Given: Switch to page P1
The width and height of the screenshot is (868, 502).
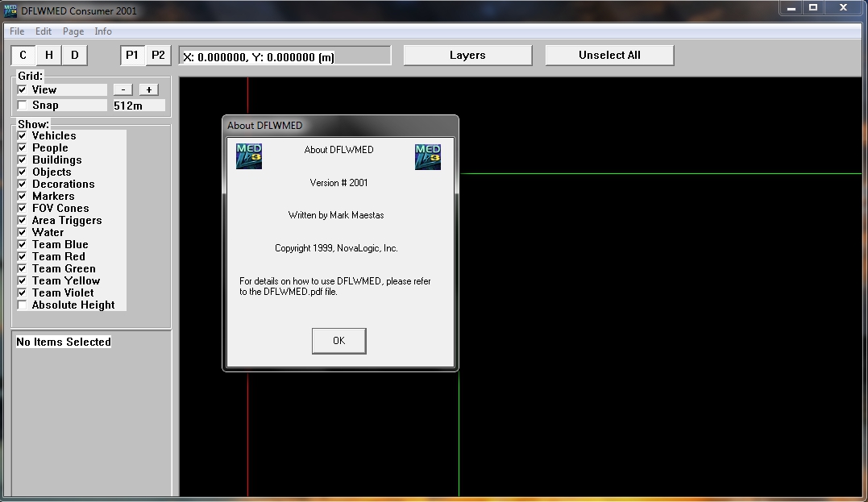Looking at the screenshot, I should tap(131, 56).
